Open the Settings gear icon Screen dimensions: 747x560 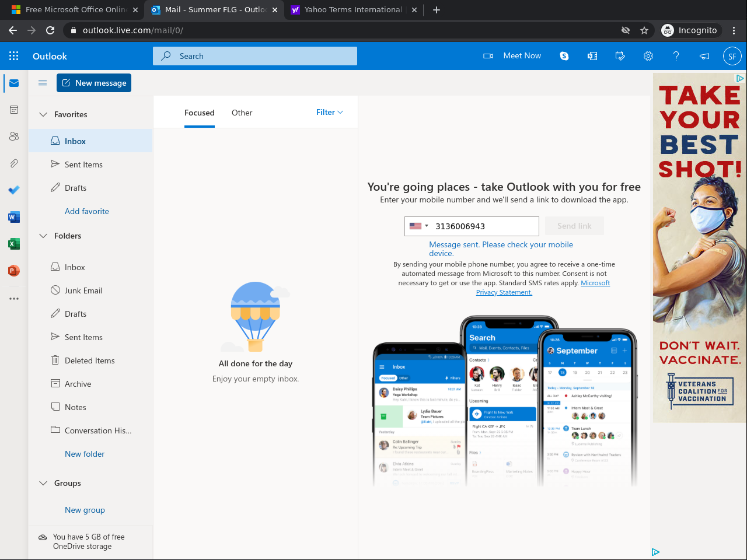648,56
